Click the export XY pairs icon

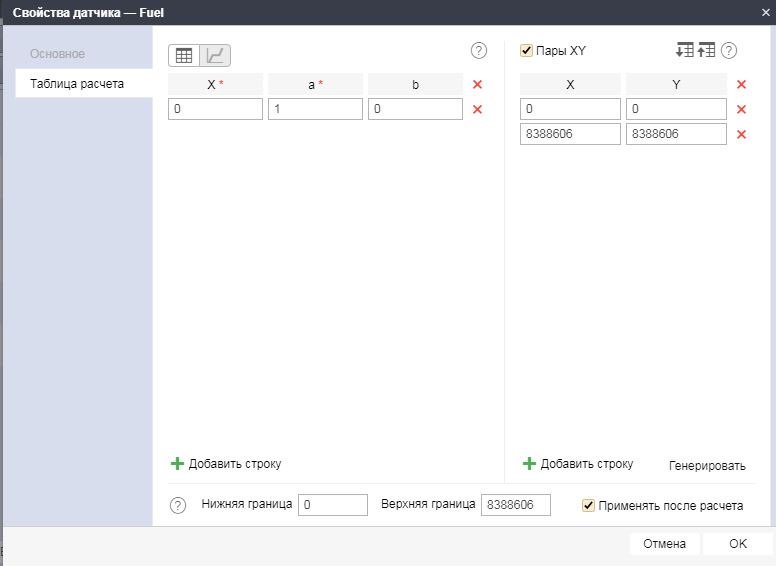[707, 50]
